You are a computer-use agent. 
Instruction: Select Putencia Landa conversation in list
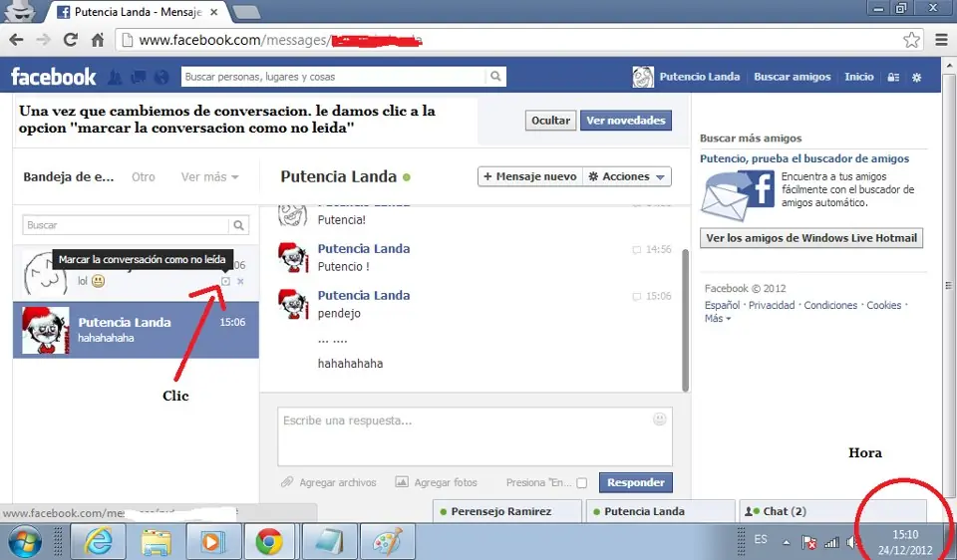coord(137,330)
